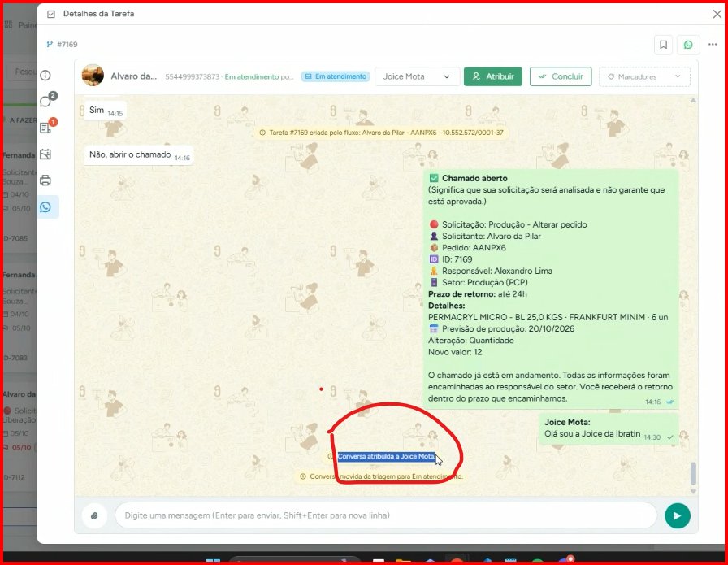Click 'Previsão de produção: 20/10/2026' line

[501, 329]
